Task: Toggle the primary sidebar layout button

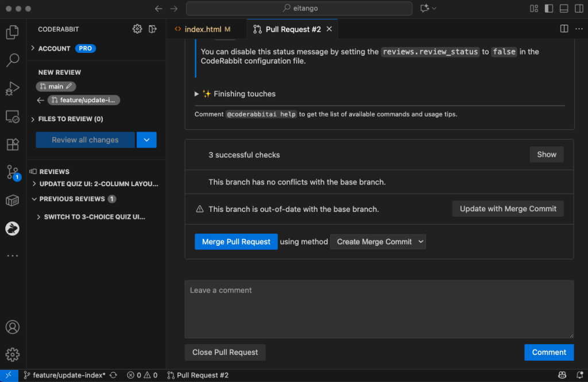Action: click(x=549, y=9)
